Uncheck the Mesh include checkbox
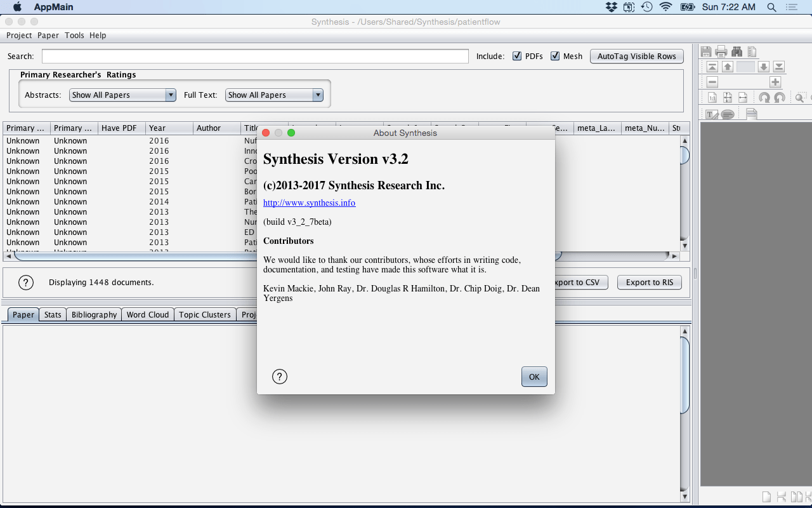Image resolution: width=812 pixels, height=508 pixels. [555, 56]
